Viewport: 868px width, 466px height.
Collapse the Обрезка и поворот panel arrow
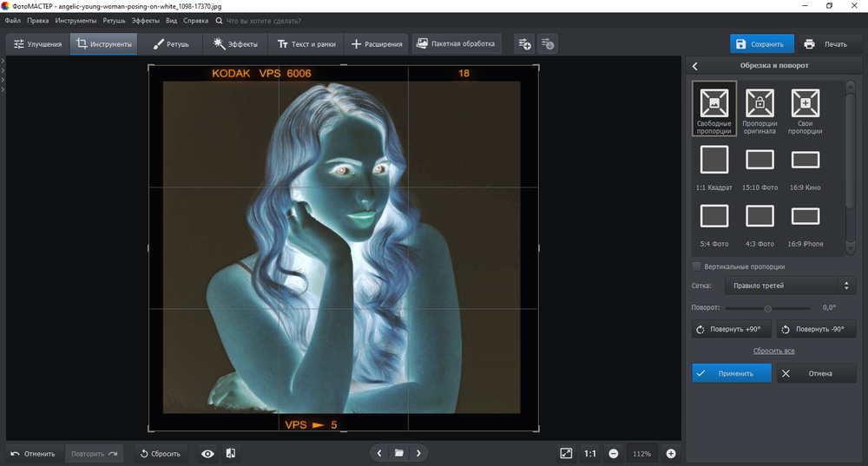point(695,66)
